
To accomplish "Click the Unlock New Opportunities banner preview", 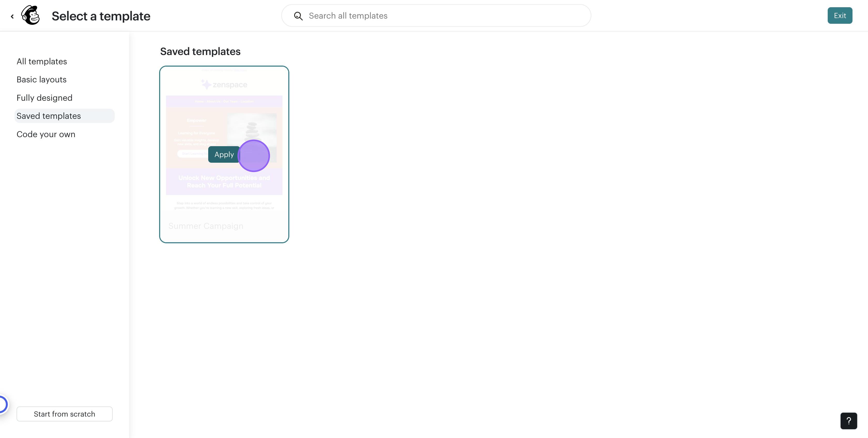I will click(224, 182).
